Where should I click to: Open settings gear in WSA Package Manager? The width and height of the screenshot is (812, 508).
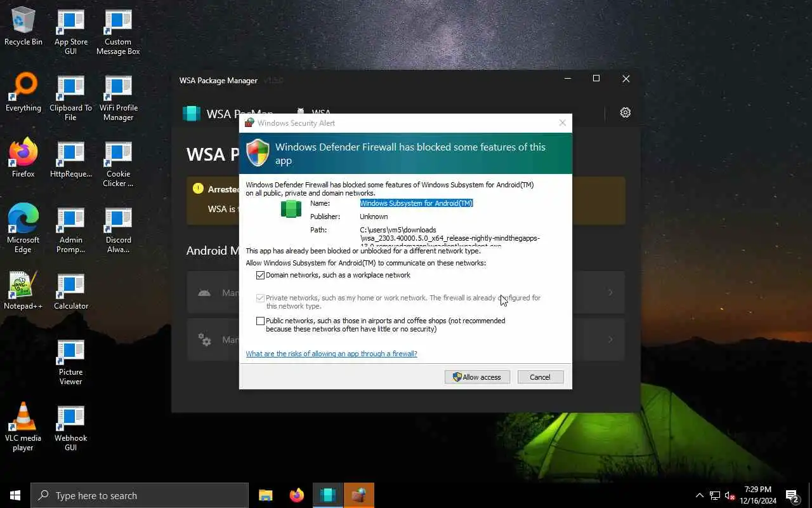[625, 112]
